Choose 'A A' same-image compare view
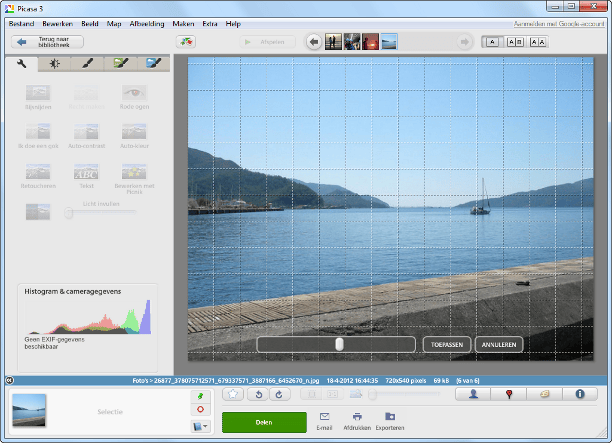The height and width of the screenshot is (443, 612). click(538, 42)
